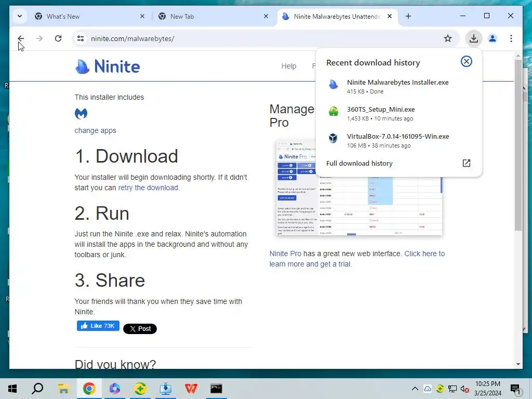Open WPS Office from taskbar

pyautogui.click(x=191, y=389)
